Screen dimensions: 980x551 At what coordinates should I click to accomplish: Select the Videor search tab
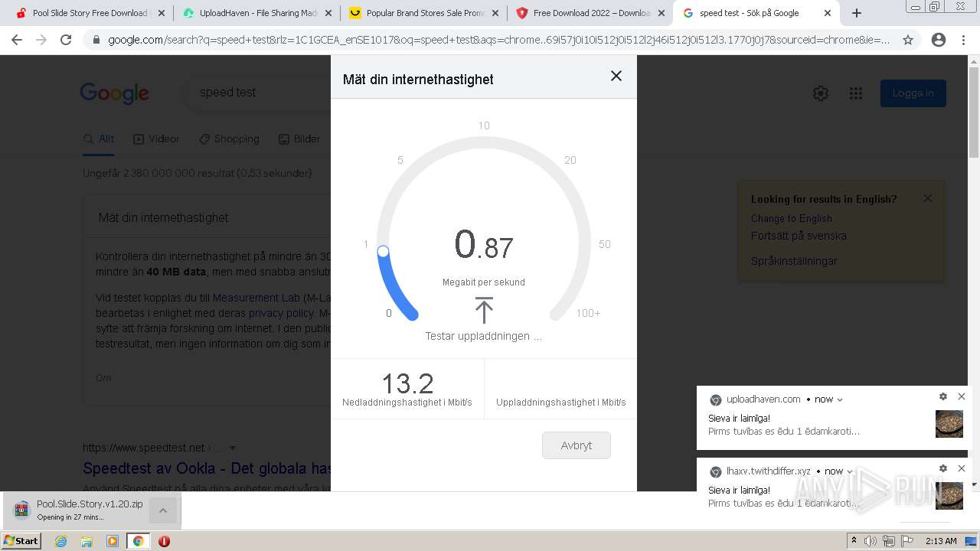click(156, 139)
